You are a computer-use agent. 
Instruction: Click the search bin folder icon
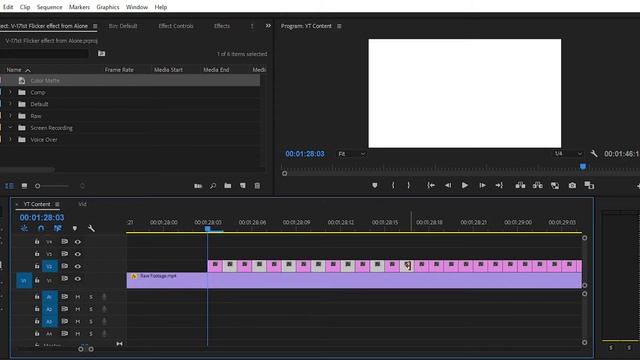click(101, 53)
